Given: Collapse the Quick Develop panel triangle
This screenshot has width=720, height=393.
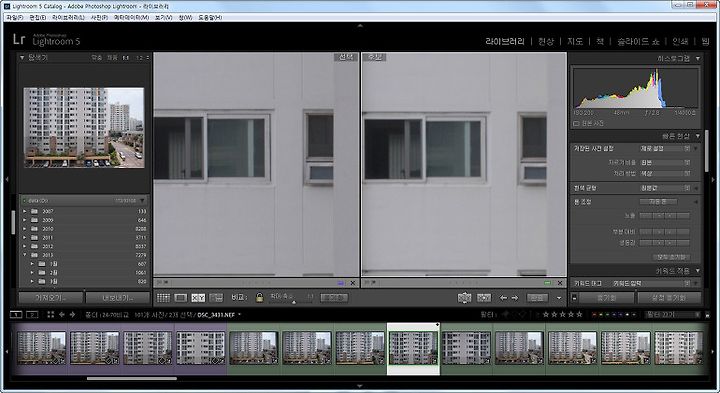Looking at the screenshot, I should [x=698, y=136].
